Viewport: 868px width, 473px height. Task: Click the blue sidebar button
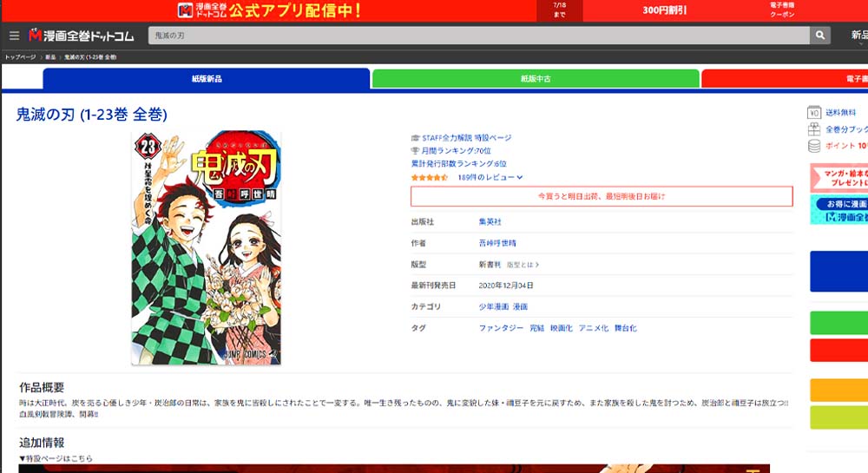(838, 271)
